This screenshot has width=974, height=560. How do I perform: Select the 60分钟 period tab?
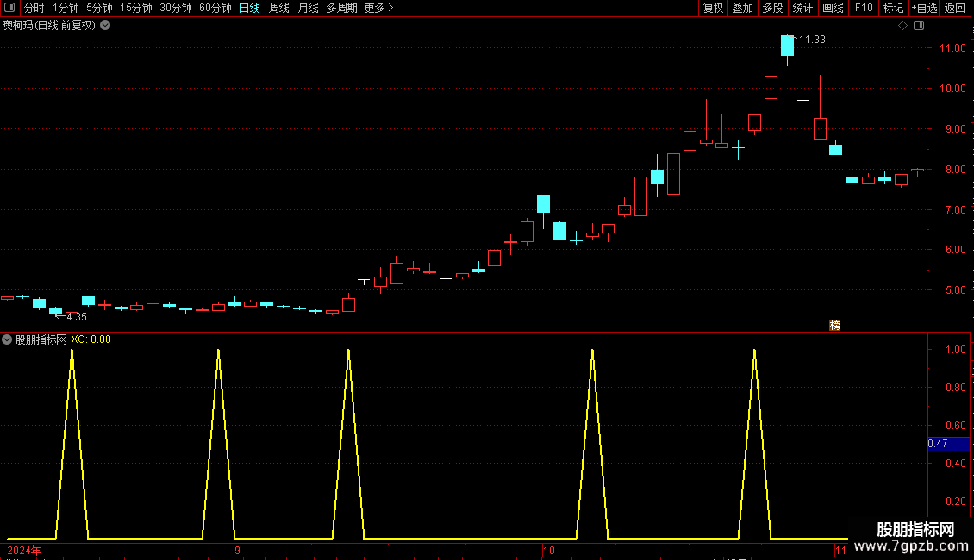215,8
